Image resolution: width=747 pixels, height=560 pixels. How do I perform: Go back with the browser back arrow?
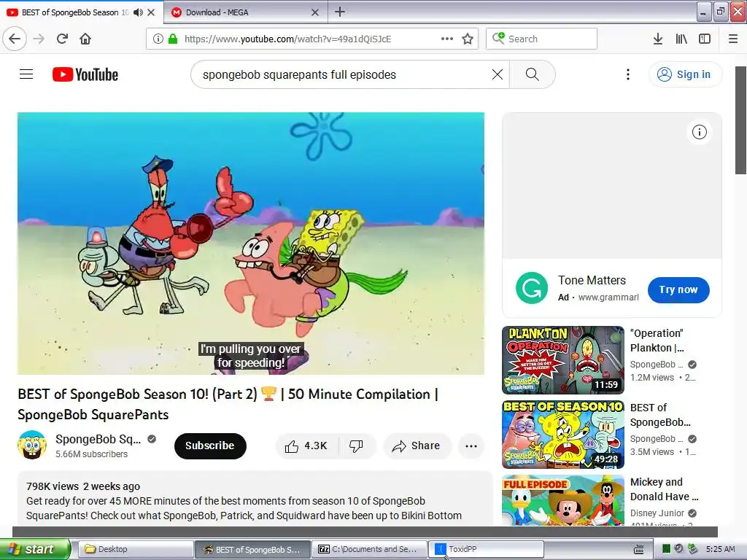15,39
